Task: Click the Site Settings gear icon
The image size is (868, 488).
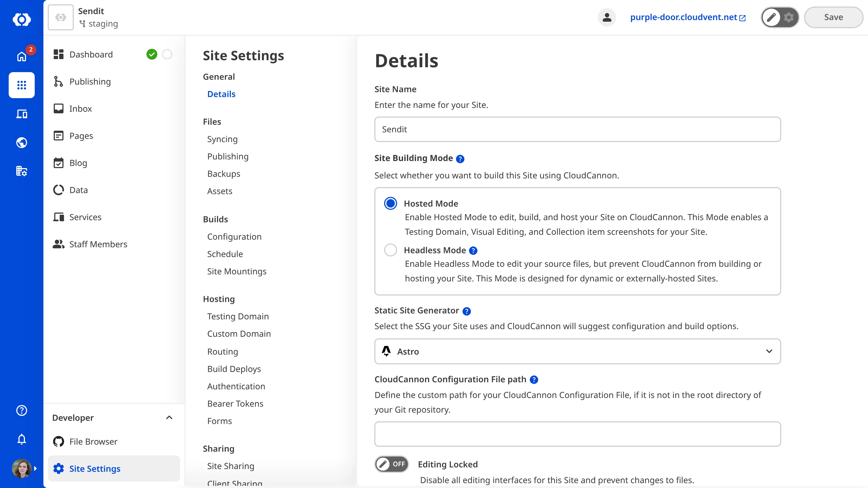Action: pos(59,468)
